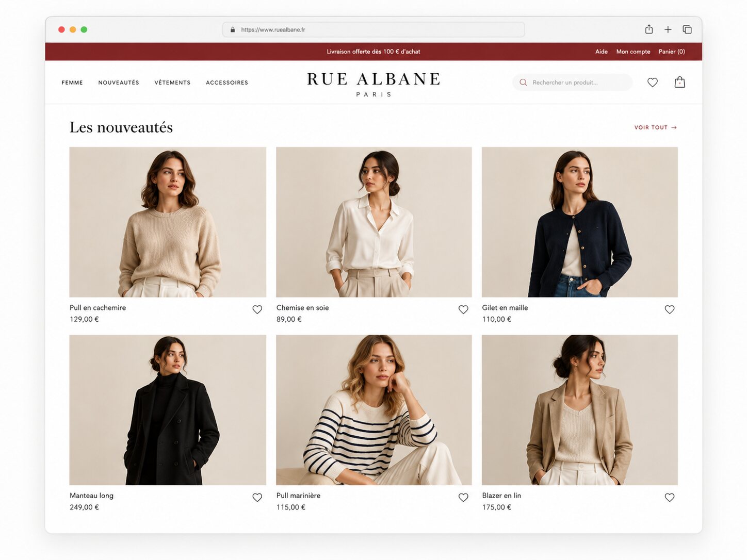Screen dimensions: 747x560
Task: Click the magnifier search icon
Action: click(523, 83)
